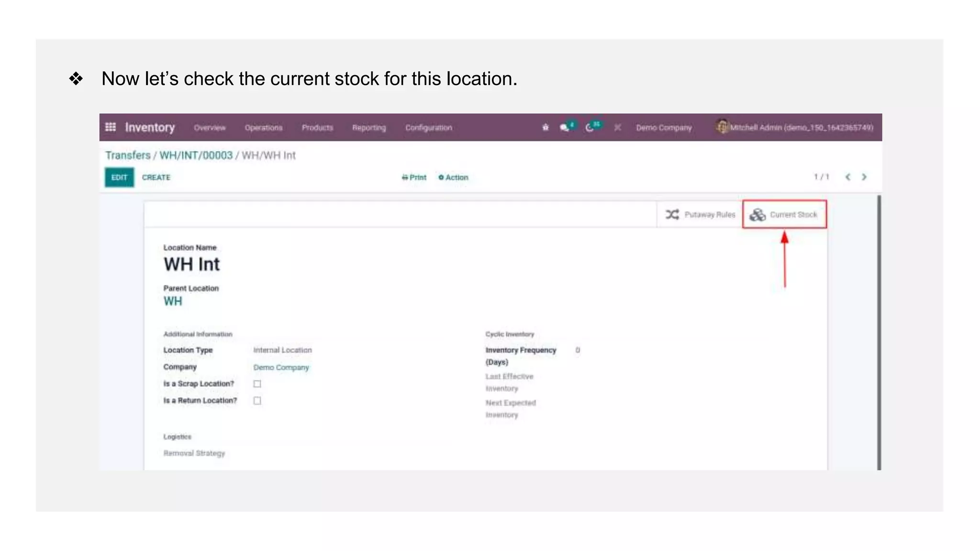Click Mitchell Admin avatar picture
980x551 pixels.
pyautogui.click(x=722, y=127)
